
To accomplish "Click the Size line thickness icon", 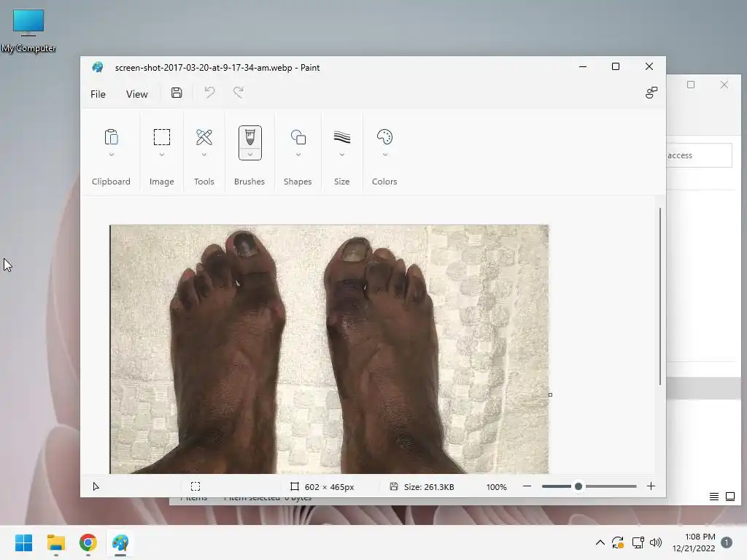I will coord(341,137).
